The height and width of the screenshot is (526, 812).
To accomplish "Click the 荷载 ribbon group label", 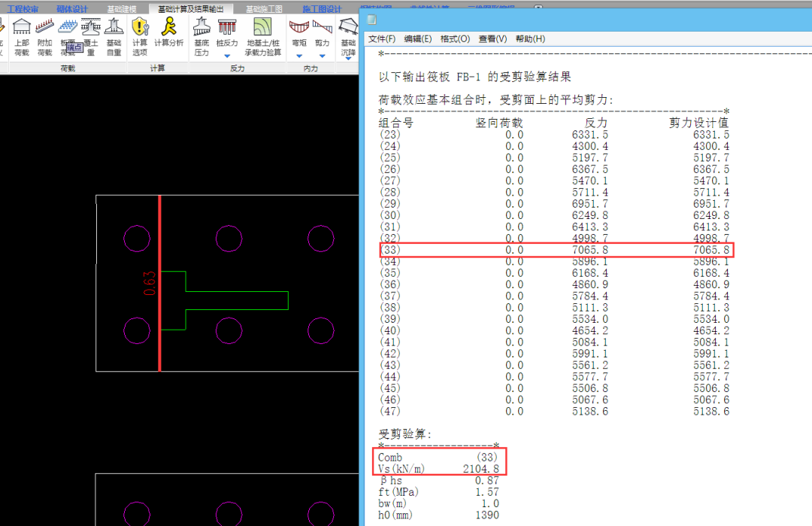I will pyautogui.click(x=68, y=68).
